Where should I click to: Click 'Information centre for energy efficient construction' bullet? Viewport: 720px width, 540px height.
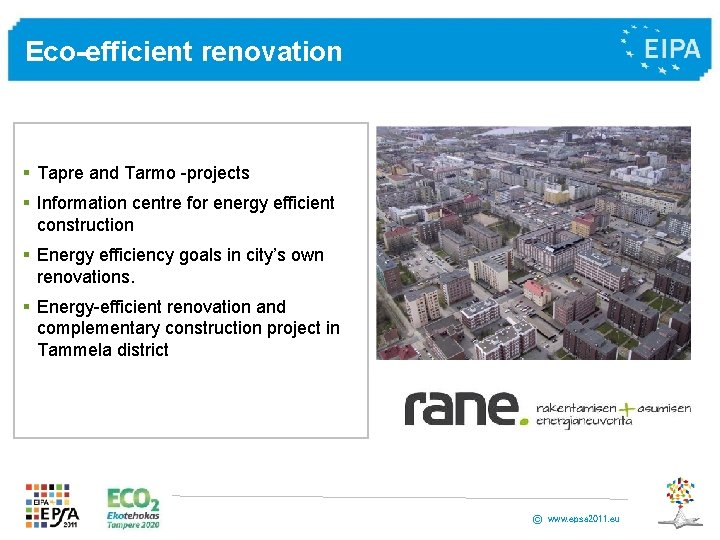(x=186, y=214)
